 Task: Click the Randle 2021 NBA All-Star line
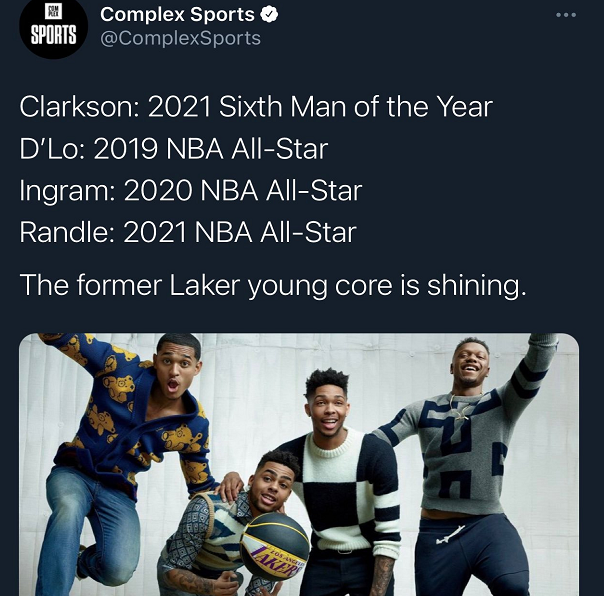pos(188,232)
